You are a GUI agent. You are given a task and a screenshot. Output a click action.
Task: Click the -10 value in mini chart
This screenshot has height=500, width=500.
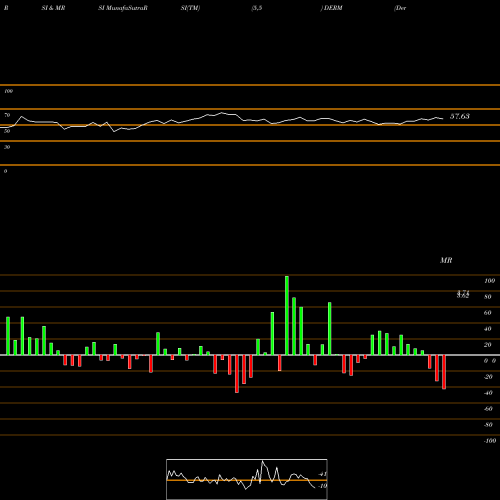(322, 486)
